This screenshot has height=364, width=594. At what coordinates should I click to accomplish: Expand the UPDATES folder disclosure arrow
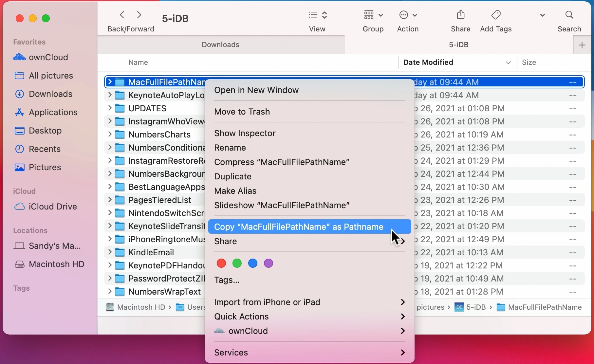pyautogui.click(x=110, y=108)
